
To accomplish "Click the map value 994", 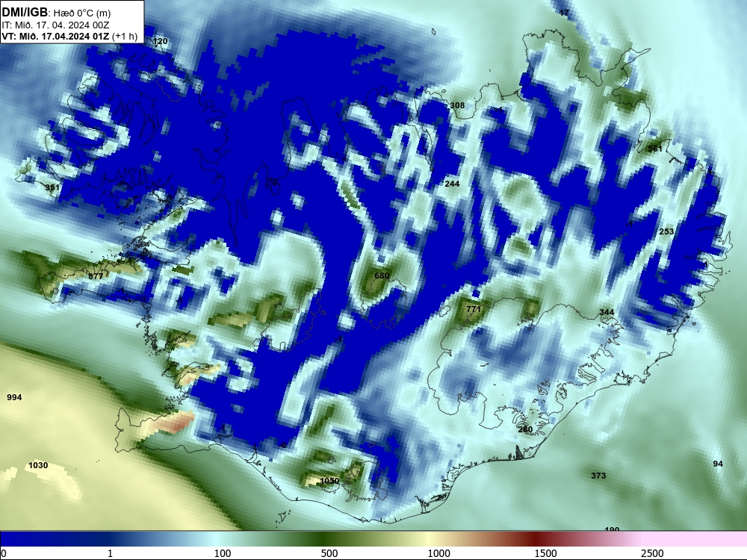I will 14,397.
